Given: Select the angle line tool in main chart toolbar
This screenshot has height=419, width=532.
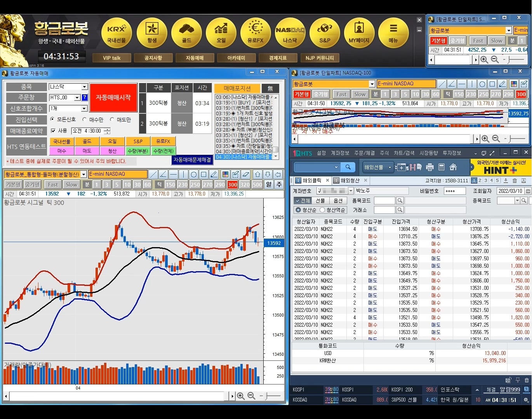Looking at the screenshot, I should 163,174.
